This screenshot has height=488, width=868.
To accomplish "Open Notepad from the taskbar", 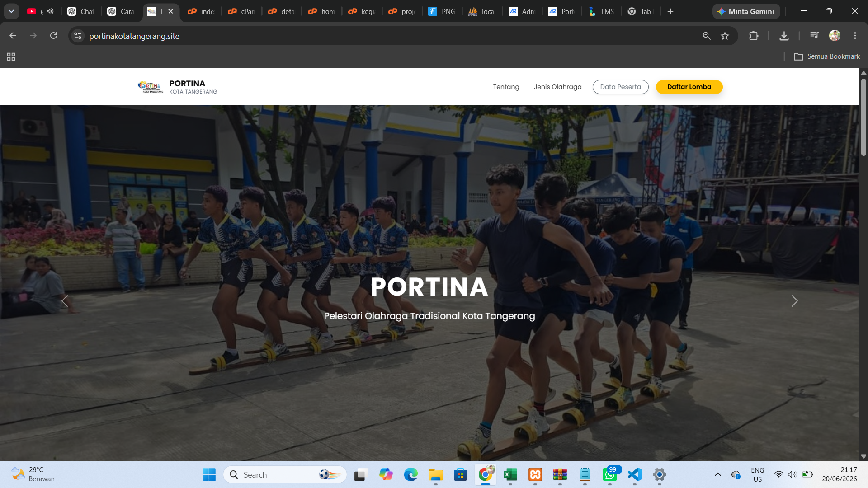I will [x=585, y=474].
